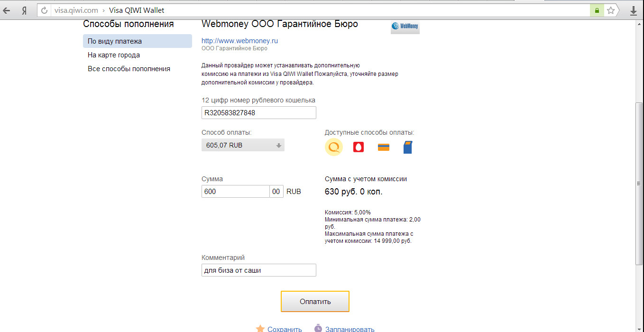The height and width of the screenshot is (332, 644).
Task: Click the Способы пополнения heading
Action: [129, 24]
